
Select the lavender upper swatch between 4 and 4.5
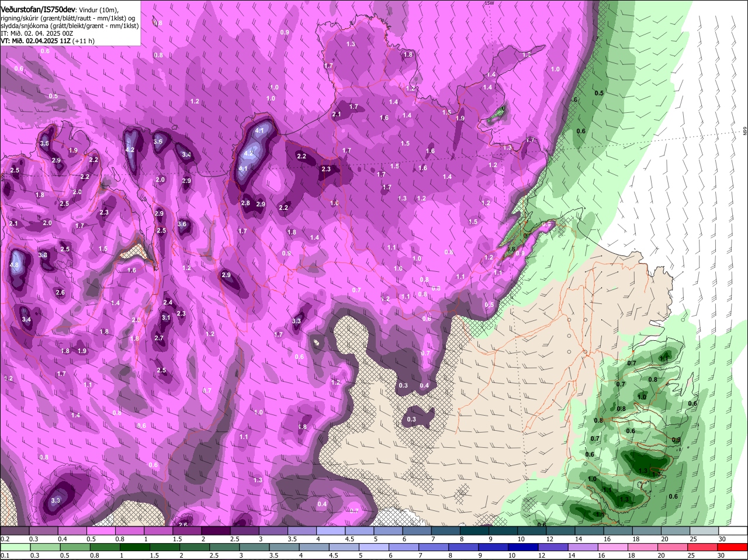(x=331, y=530)
